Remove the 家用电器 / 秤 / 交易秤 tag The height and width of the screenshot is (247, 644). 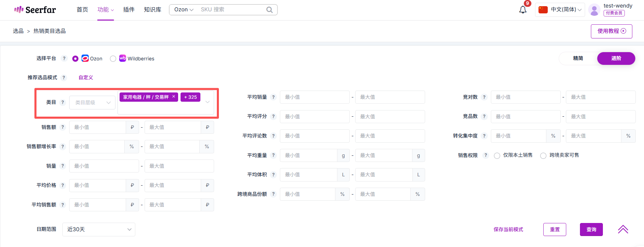(174, 97)
